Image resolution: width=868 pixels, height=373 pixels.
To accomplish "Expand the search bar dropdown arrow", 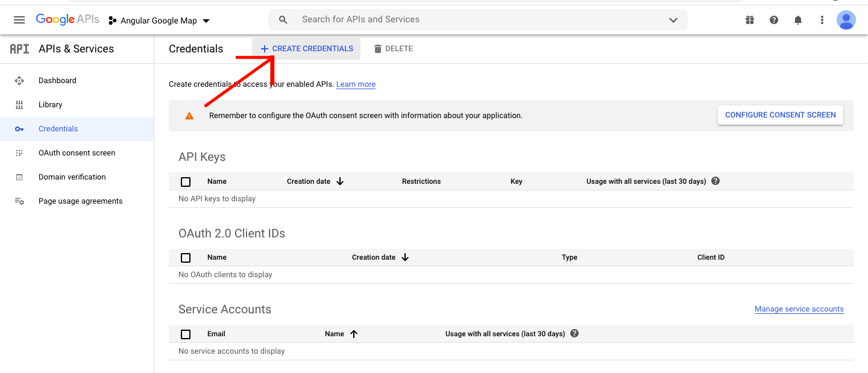I will 673,20.
